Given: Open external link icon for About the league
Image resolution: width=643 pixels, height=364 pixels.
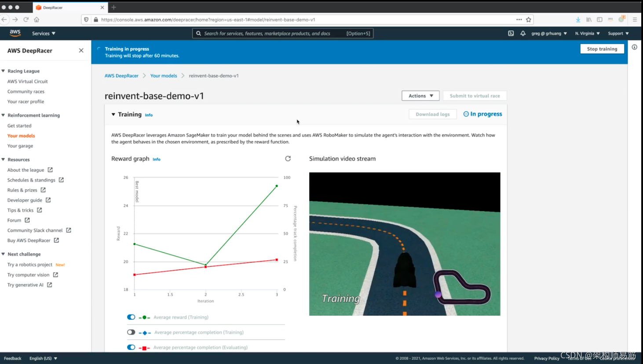Looking at the screenshot, I should coord(50,170).
